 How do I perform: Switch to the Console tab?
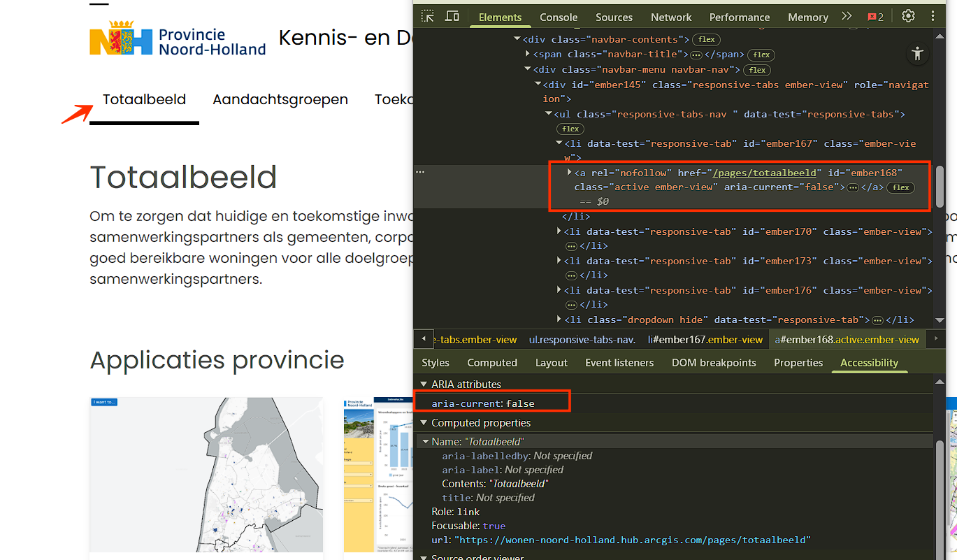(559, 17)
